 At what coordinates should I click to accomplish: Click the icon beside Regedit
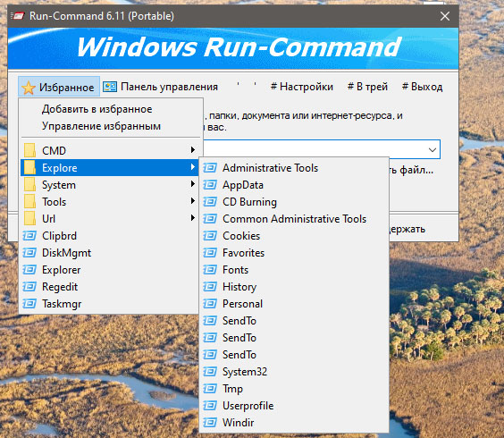pos(29,287)
